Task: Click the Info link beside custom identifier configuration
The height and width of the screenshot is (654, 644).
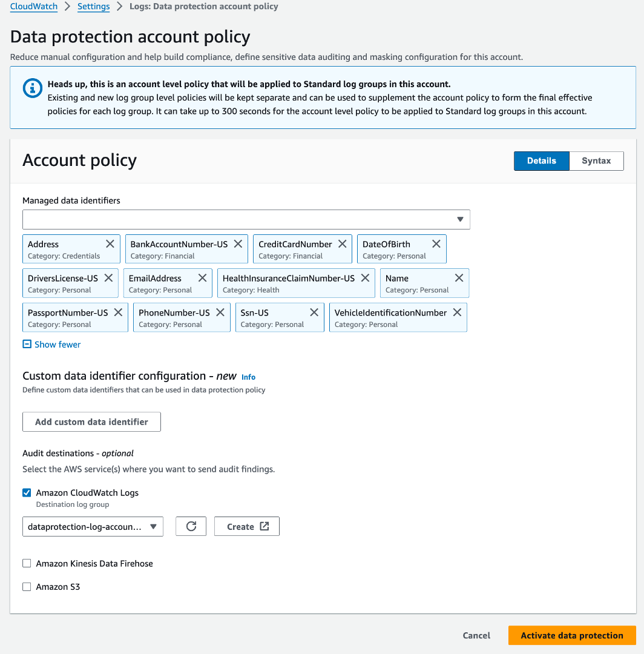Action: (248, 376)
